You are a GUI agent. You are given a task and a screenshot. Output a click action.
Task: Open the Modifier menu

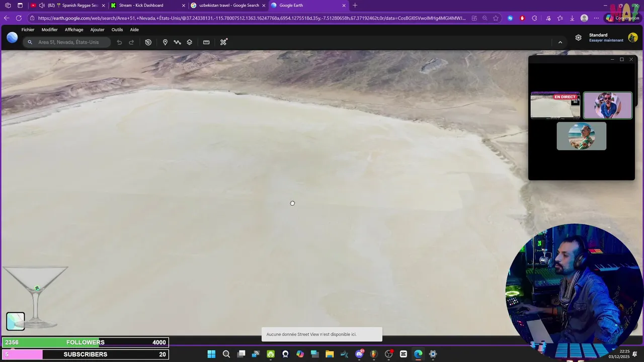49,30
